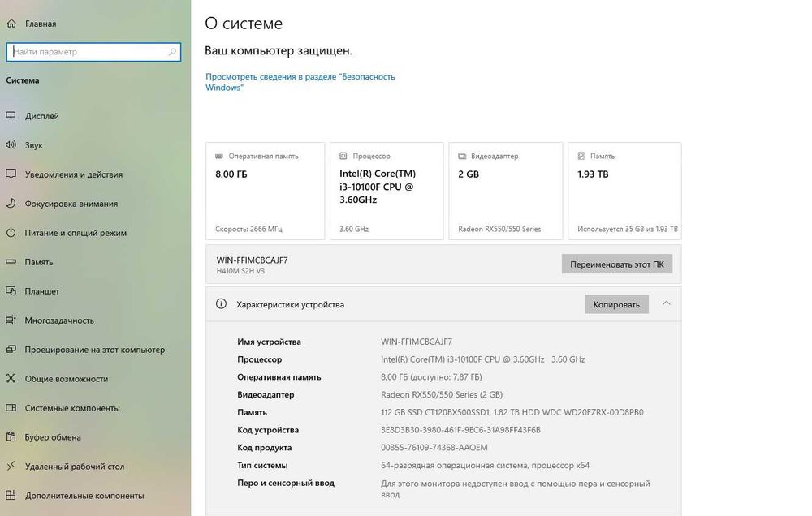
Task: Click the Код продукта value 00355-76109-74368-AAOEM
Action: 434,447
